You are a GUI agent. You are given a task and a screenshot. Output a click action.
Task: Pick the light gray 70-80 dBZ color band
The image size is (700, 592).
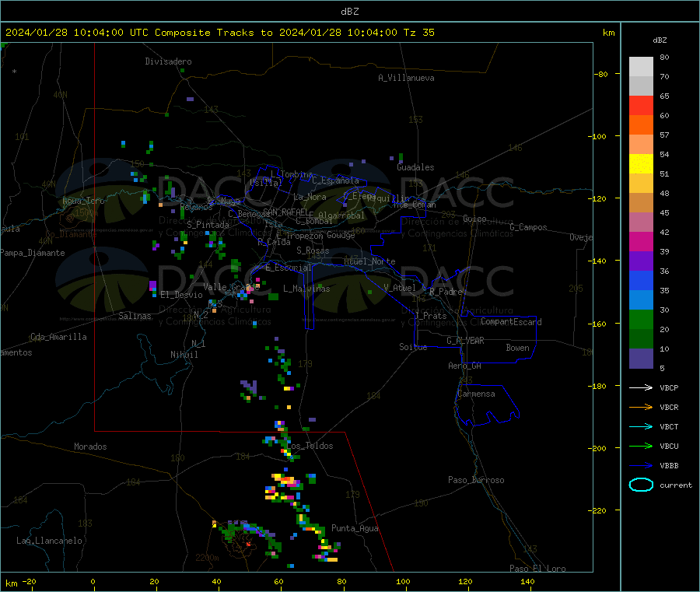(641, 67)
